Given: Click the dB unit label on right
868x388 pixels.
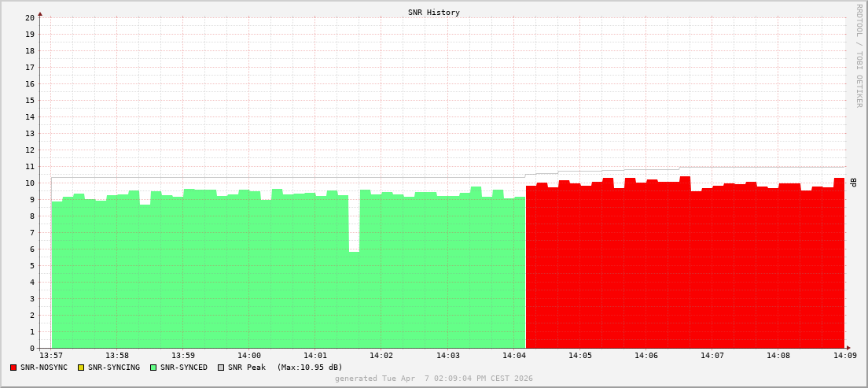Looking at the screenshot, I should [853, 183].
